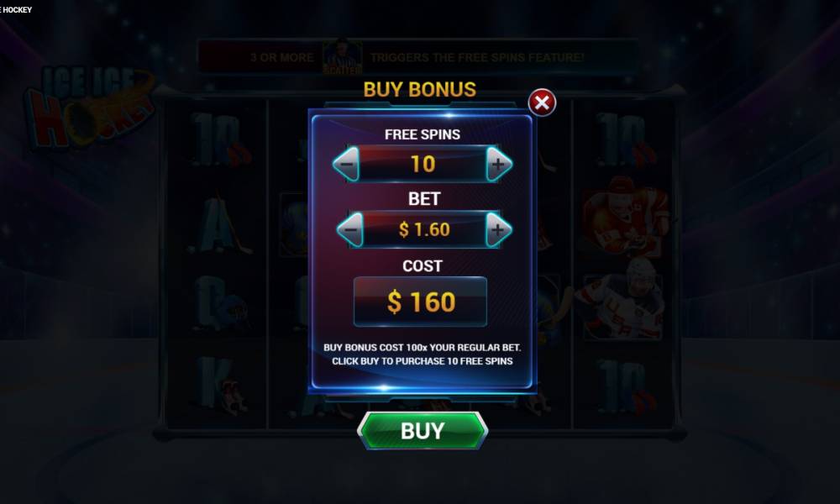Image resolution: width=840 pixels, height=504 pixels.
Task: Select the red-jersey hockey player reel symbol
Action: (x=626, y=217)
